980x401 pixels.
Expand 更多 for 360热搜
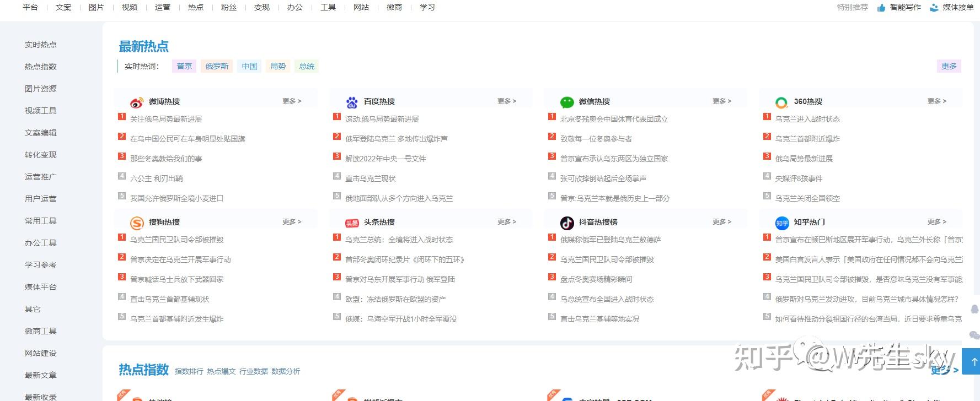click(x=937, y=101)
